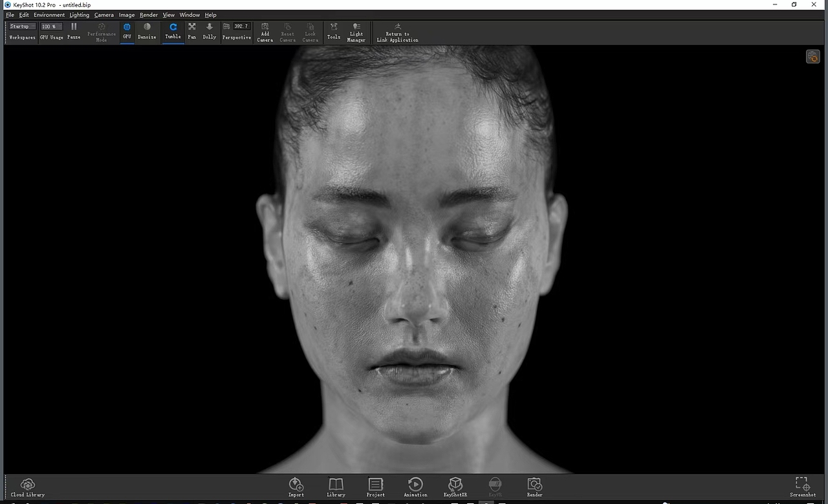Open the Animation panel

click(x=415, y=486)
